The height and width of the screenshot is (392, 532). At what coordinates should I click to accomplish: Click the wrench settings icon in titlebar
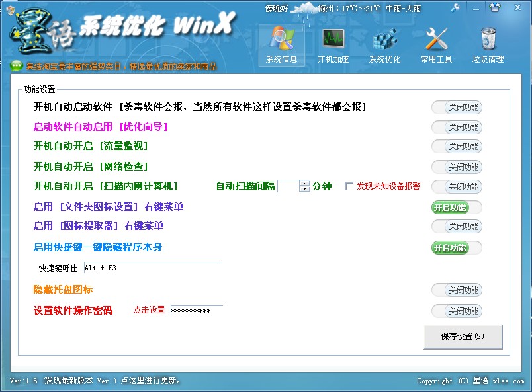point(456,9)
